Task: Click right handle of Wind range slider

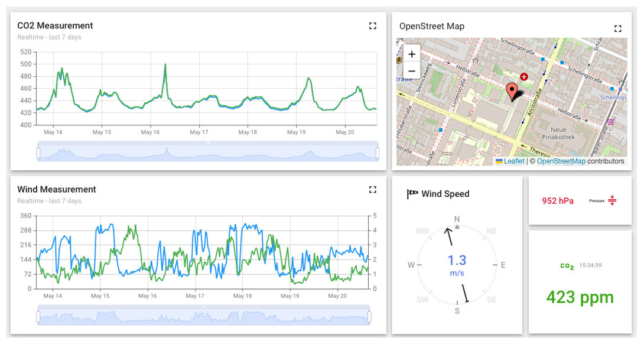Action: 369,317
